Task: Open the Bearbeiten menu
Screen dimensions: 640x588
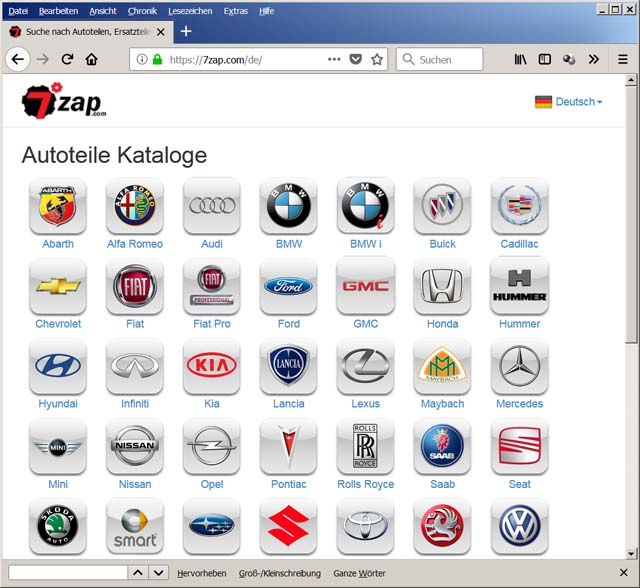Action: pos(58,11)
